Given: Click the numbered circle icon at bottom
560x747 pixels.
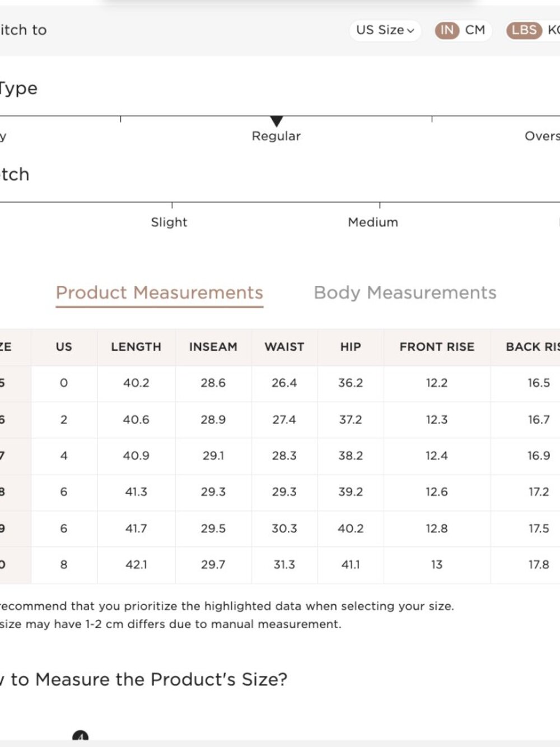Looking at the screenshot, I should click(81, 736).
